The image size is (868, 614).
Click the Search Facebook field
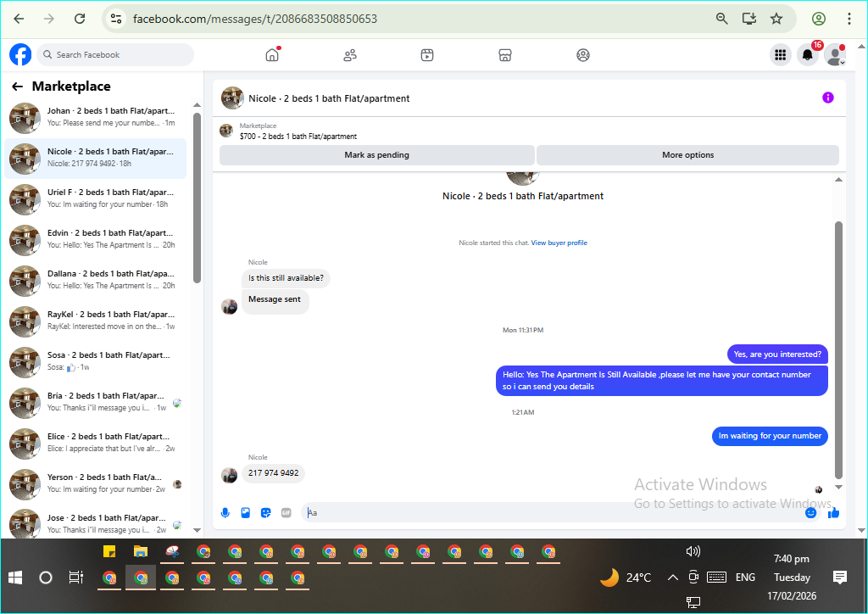click(x=115, y=55)
